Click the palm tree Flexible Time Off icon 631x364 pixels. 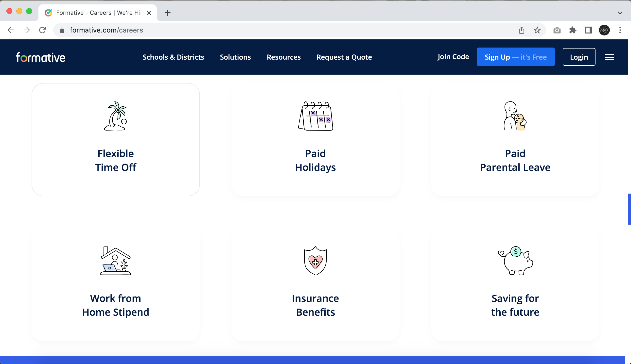(116, 116)
